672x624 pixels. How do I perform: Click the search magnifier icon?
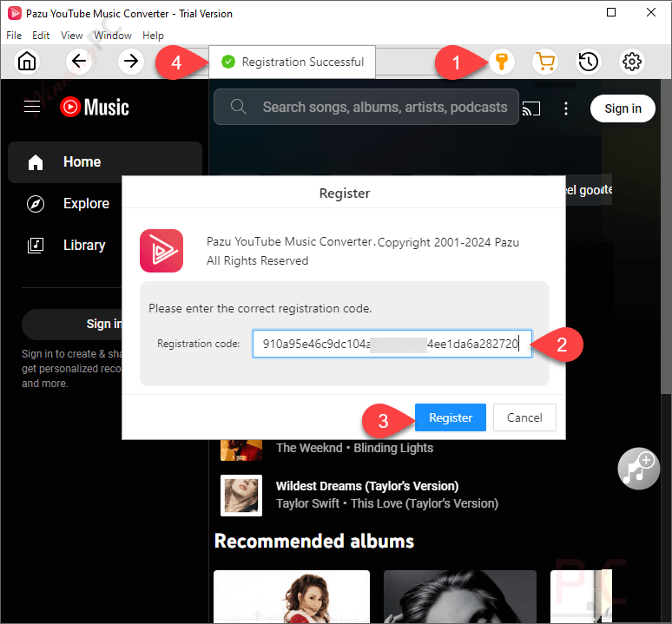[x=238, y=107]
